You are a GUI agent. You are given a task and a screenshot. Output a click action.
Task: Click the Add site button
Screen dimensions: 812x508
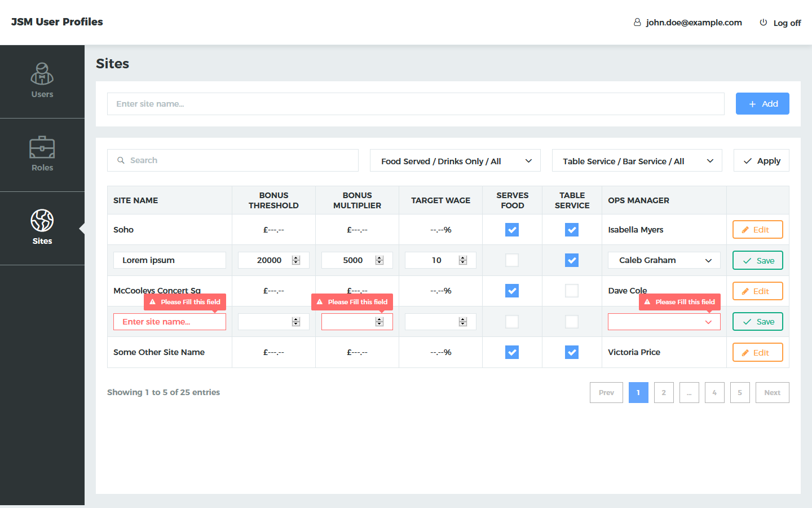[x=762, y=104]
